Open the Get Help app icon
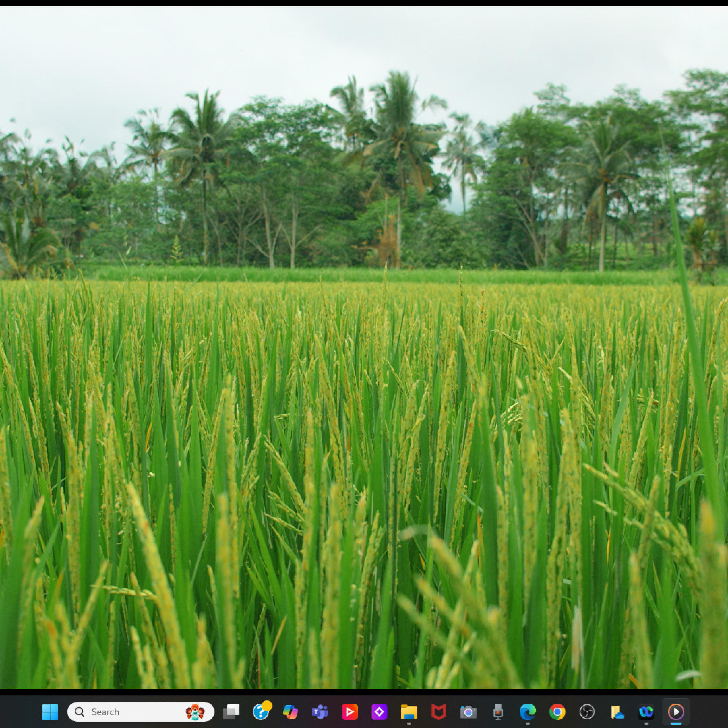Viewport: 728px width, 728px height. pos(261,712)
